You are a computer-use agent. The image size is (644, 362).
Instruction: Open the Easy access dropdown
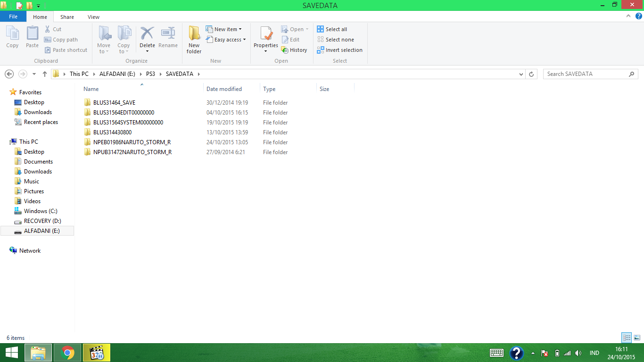(x=226, y=40)
